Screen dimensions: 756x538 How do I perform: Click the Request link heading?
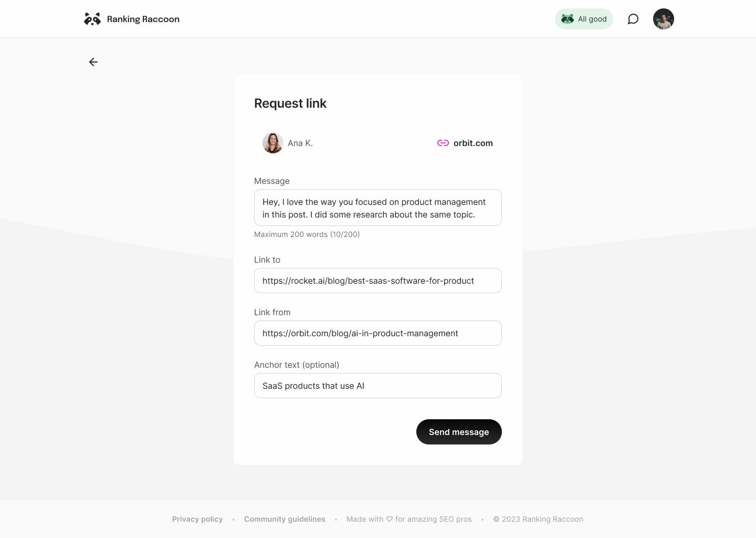click(290, 104)
